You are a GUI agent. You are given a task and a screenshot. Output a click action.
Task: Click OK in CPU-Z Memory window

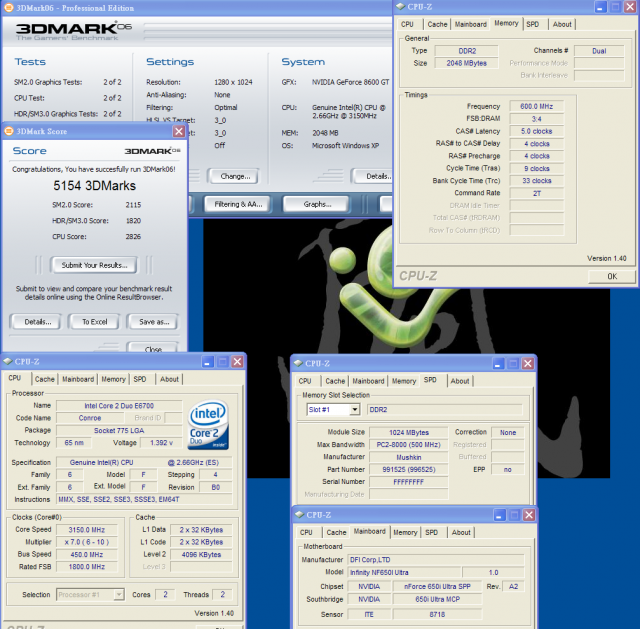point(612,276)
